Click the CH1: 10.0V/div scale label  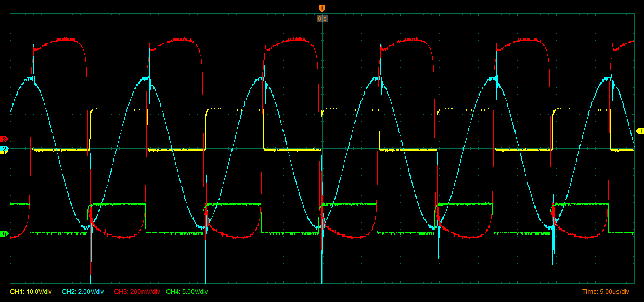[x=31, y=292]
